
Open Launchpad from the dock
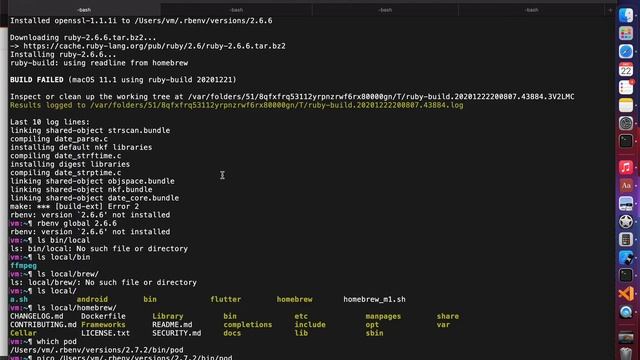click(x=626, y=33)
